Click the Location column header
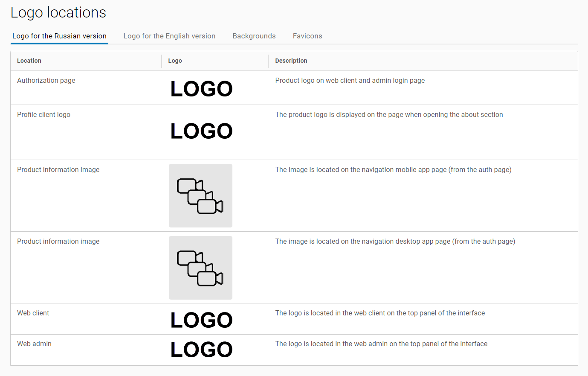588x376 pixels. [x=29, y=61]
